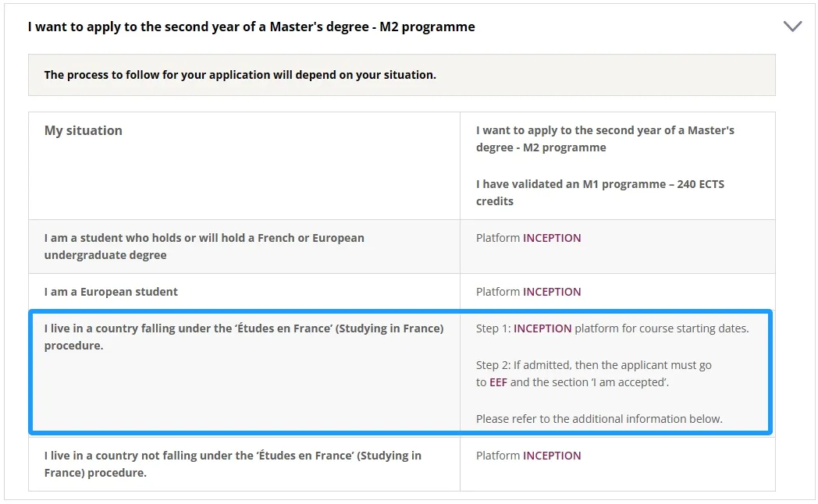Click the word 'Platform' in European student row
This screenshot has height=504, width=818.
(497, 292)
